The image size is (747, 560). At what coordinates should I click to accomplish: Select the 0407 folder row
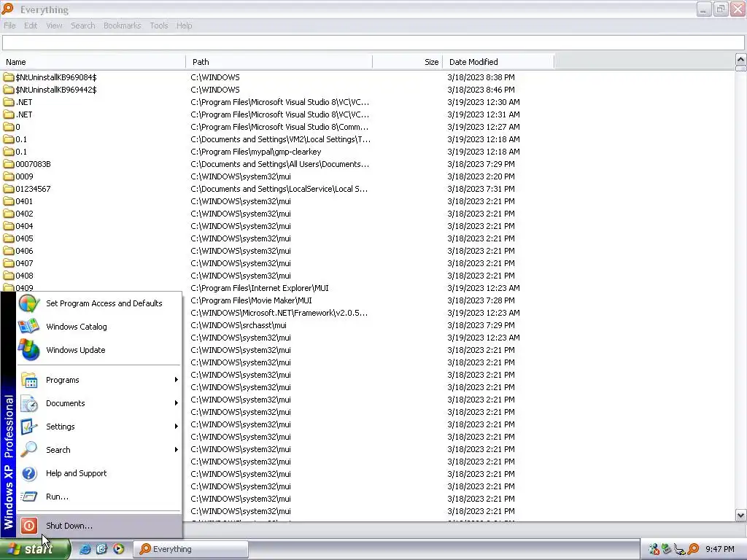[x=279, y=262]
